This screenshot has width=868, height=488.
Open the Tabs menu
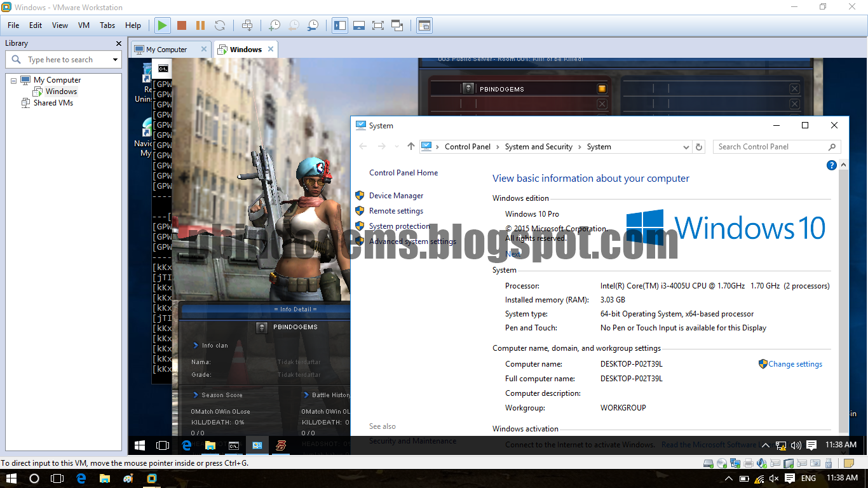point(107,25)
